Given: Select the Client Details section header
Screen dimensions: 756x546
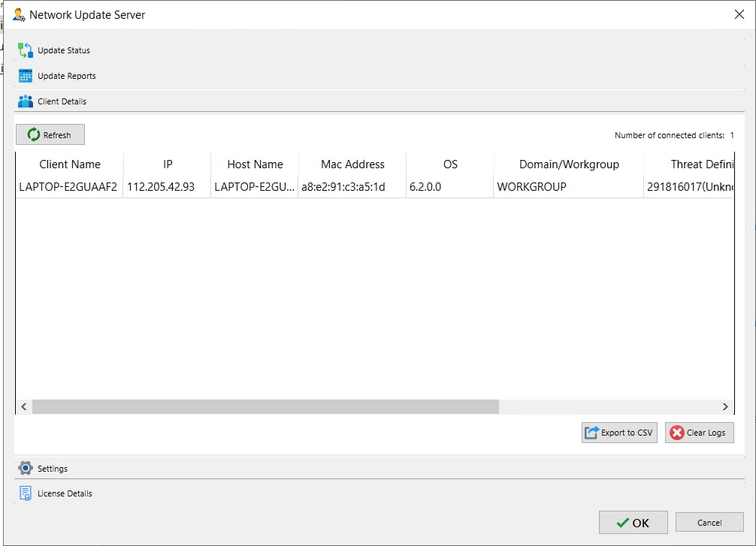Looking at the screenshot, I should pyautogui.click(x=62, y=101).
